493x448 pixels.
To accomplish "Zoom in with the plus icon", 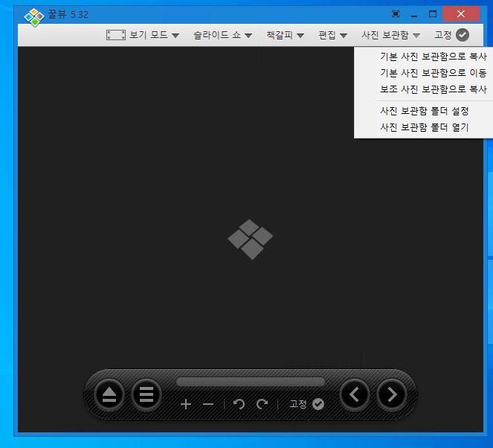I will [x=186, y=404].
